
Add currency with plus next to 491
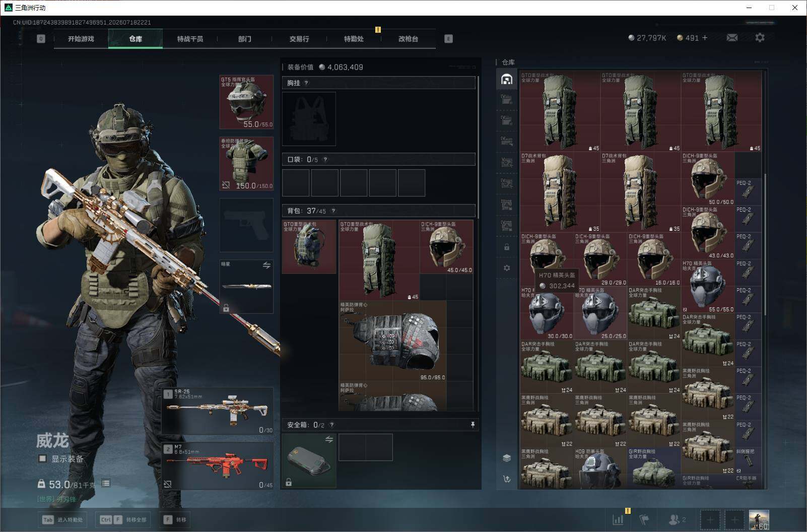pos(705,38)
